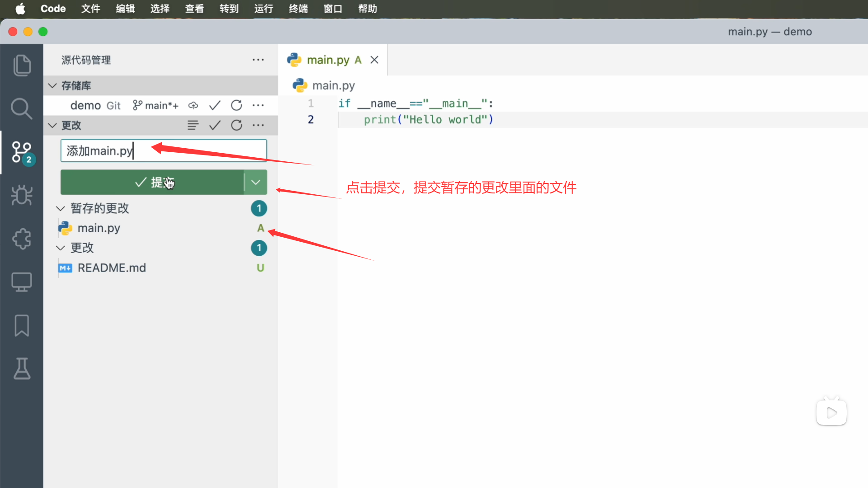This screenshot has height=488, width=868.
Task: Open the Run and Debug view
Action: coord(22,195)
